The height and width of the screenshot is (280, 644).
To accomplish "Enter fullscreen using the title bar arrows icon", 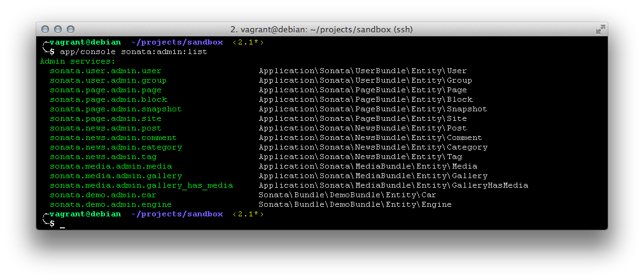I will (599, 29).
